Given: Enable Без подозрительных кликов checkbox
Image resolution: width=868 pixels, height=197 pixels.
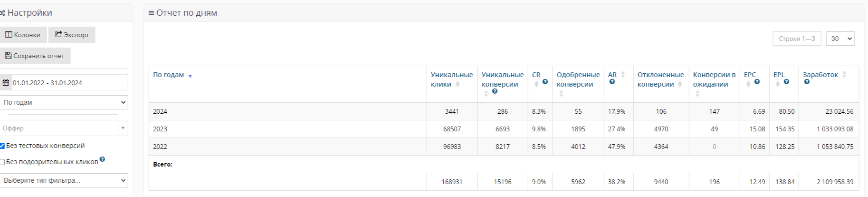Looking at the screenshot, I should 2,162.
